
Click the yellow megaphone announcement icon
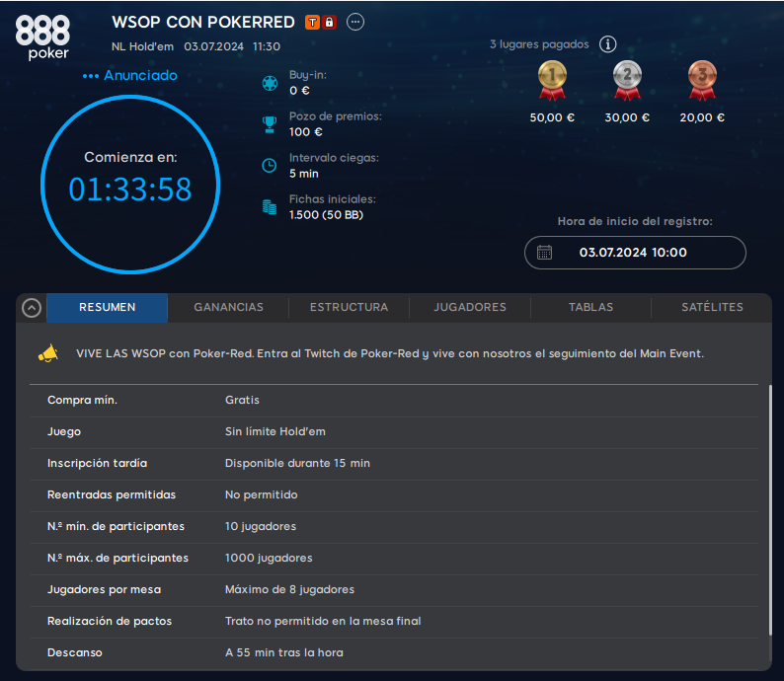[x=48, y=353]
